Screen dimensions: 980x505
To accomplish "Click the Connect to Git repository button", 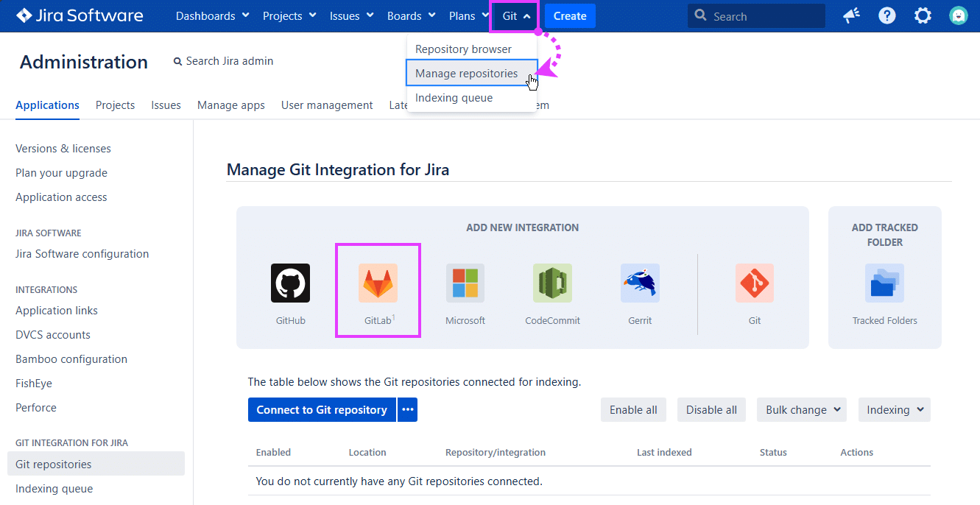I will coord(322,410).
